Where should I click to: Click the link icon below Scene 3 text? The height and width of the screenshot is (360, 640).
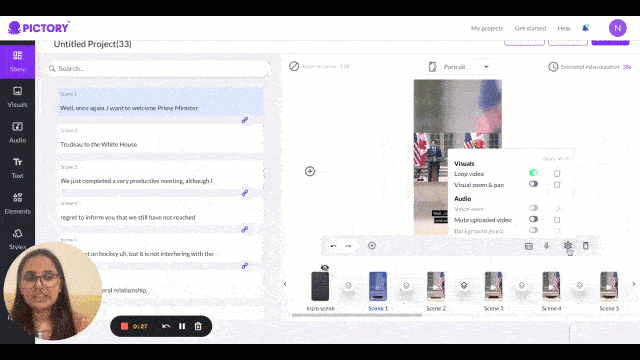tap(245, 193)
